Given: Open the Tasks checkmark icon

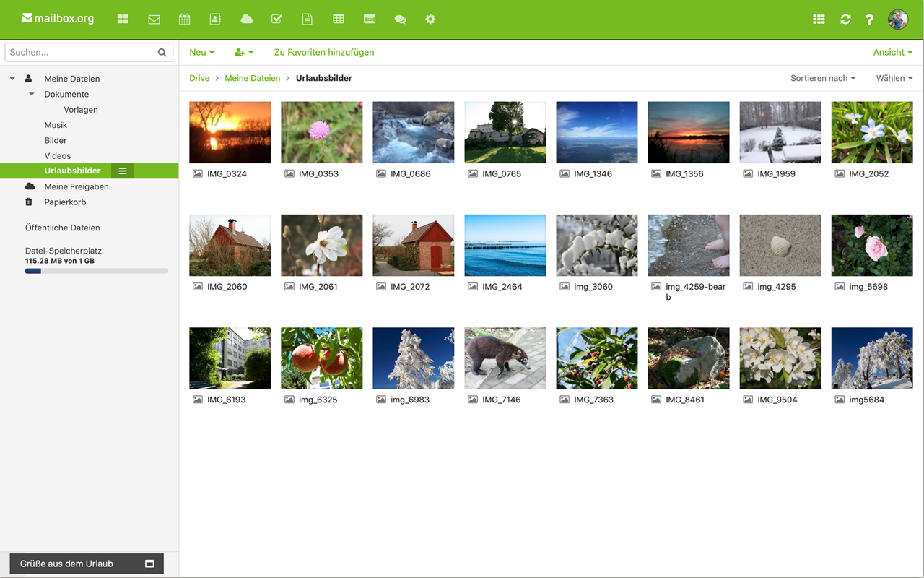Looking at the screenshot, I should [276, 19].
